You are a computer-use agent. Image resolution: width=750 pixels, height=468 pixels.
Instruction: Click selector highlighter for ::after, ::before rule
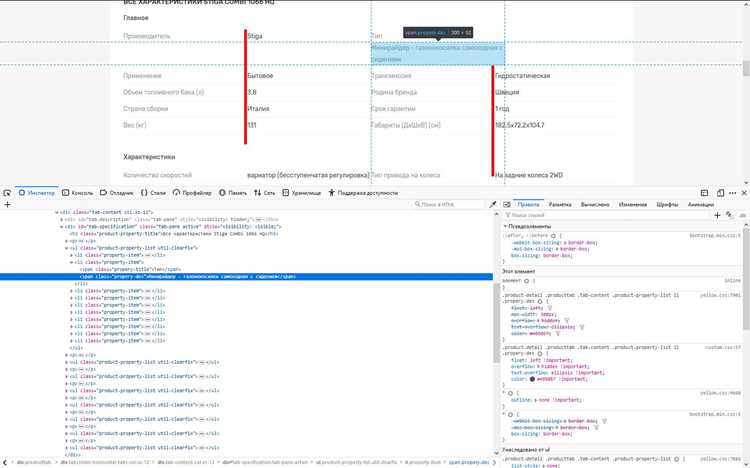pyautogui.click(x=553, y=235)
